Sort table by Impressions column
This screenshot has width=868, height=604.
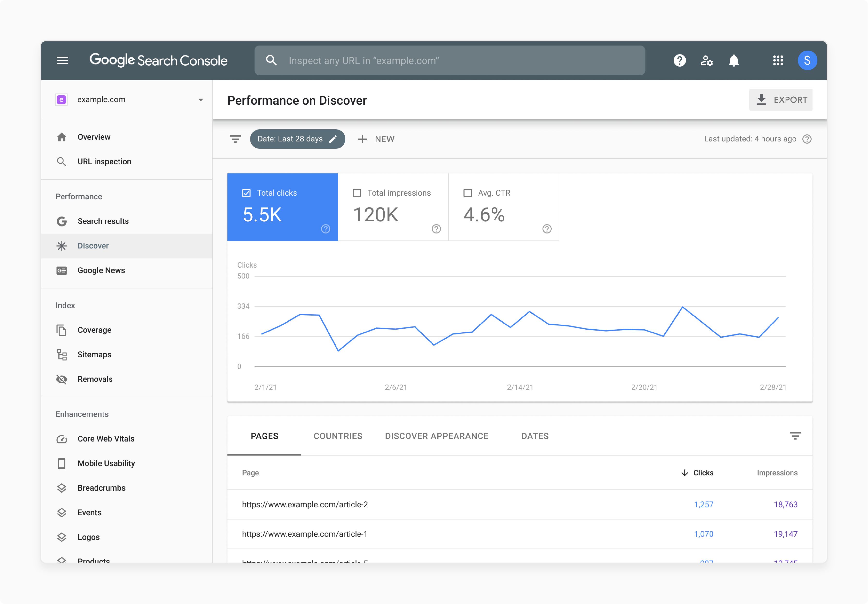[x=777, y=473]
